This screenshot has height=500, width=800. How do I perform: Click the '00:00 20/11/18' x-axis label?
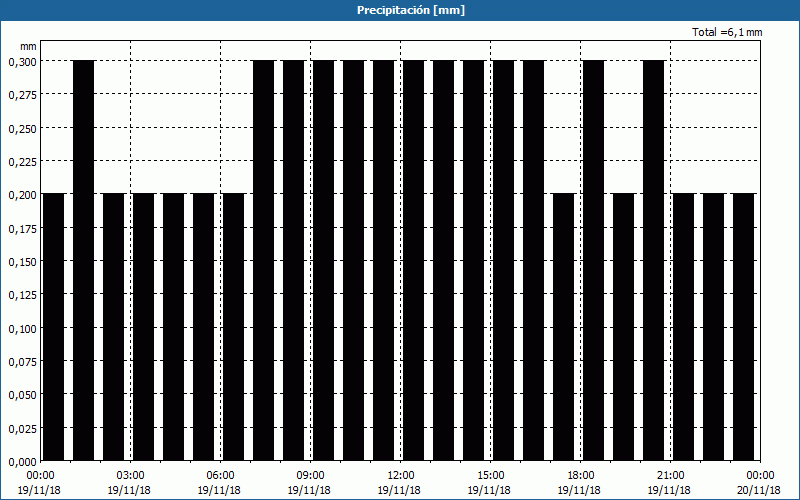760,483
